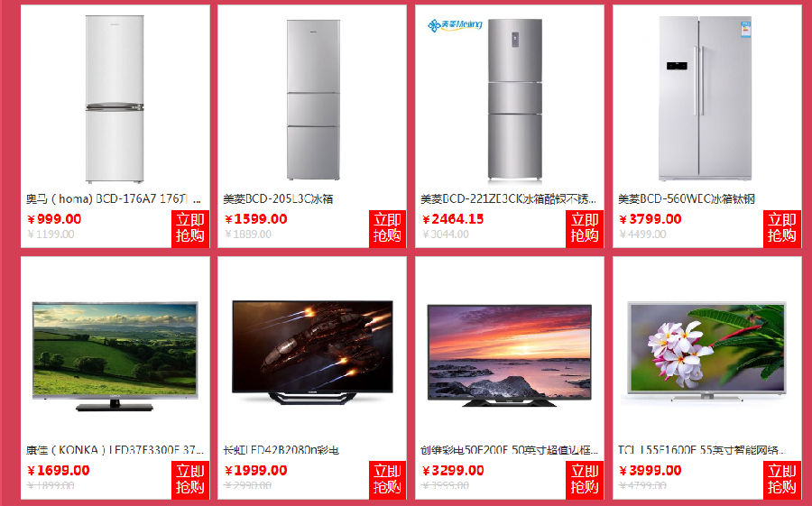Open 创维 TV with sunset image

pyautogui.click(x=509, y=355)
